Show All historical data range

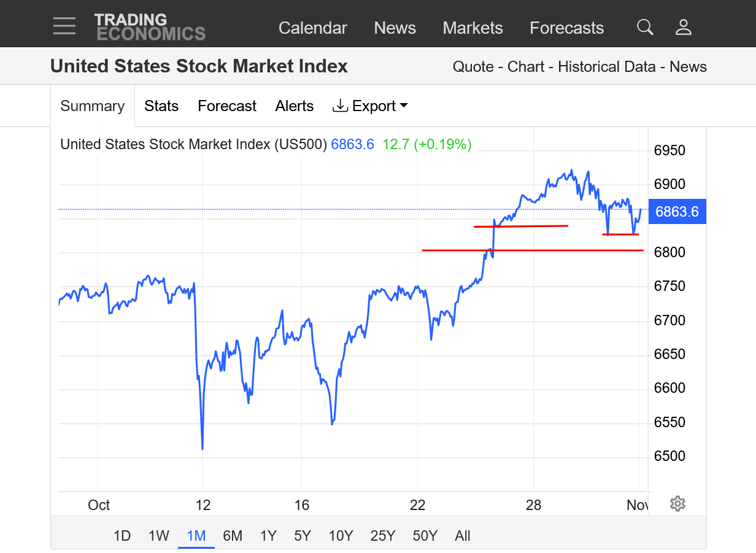[463, 536]
